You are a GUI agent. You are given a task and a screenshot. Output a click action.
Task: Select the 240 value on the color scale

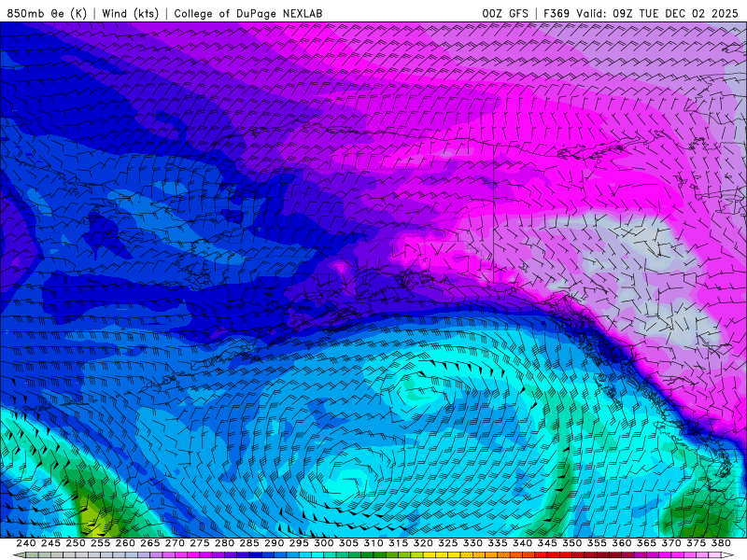[x=26, y=543]
